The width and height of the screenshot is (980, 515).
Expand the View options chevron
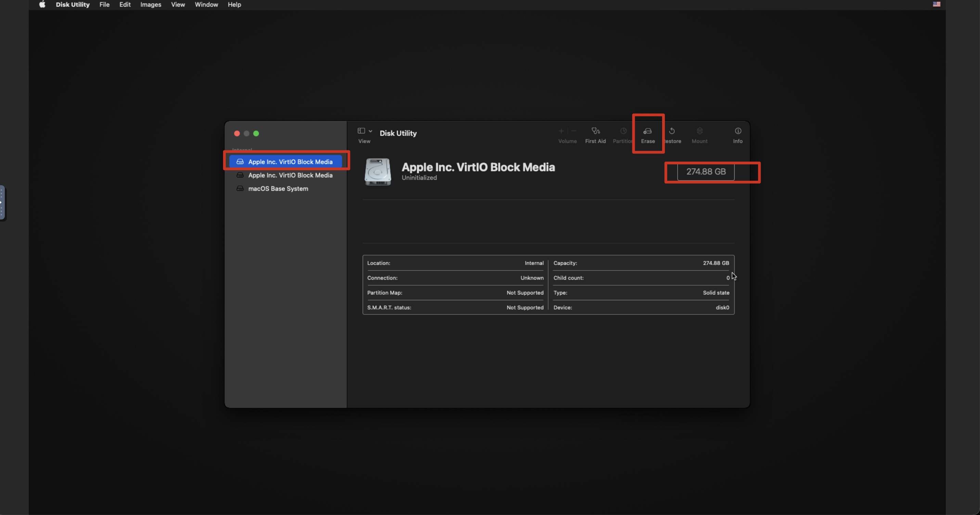tap(370, 131)
